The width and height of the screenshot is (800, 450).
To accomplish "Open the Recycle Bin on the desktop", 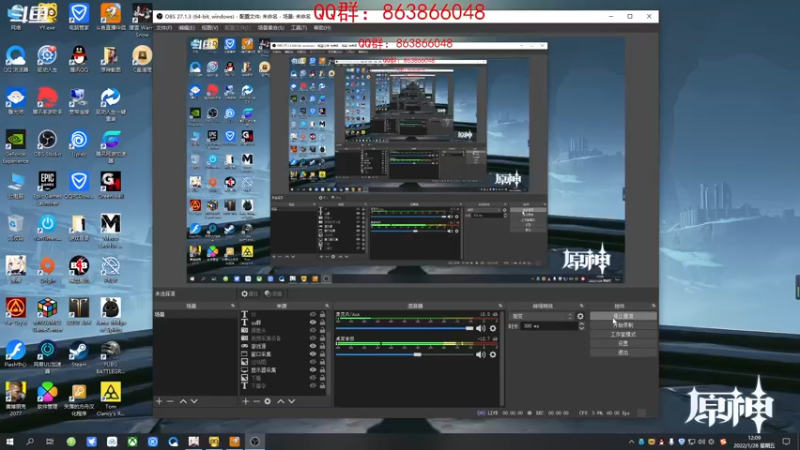I will (x=15, y=228).
